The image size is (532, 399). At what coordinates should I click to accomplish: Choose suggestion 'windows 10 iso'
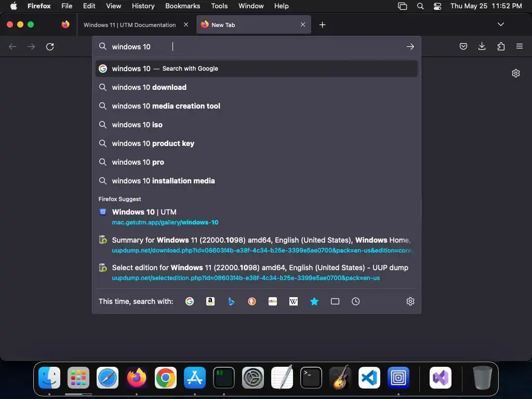256,125
